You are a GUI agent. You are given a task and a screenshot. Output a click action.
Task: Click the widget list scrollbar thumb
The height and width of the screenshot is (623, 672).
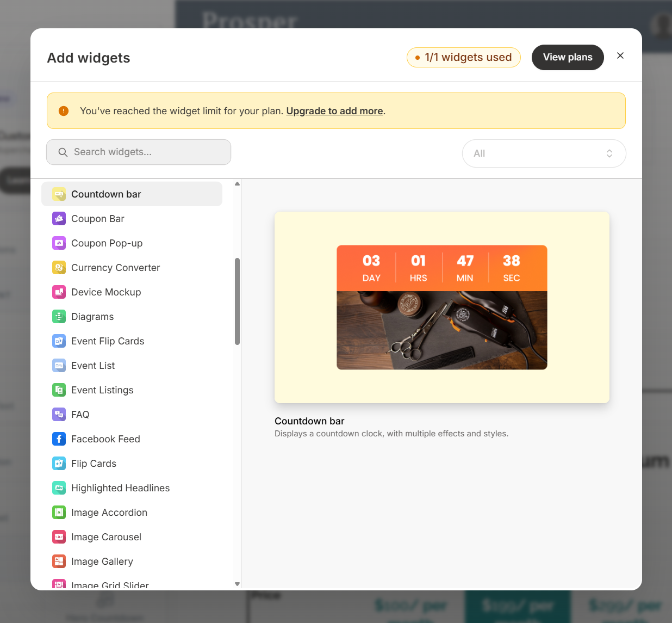click(237, 301)
